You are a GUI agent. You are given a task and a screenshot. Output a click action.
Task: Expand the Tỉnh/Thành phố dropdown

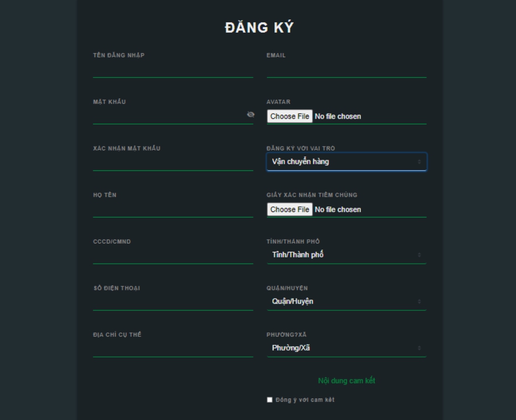(x=347, y=255)
